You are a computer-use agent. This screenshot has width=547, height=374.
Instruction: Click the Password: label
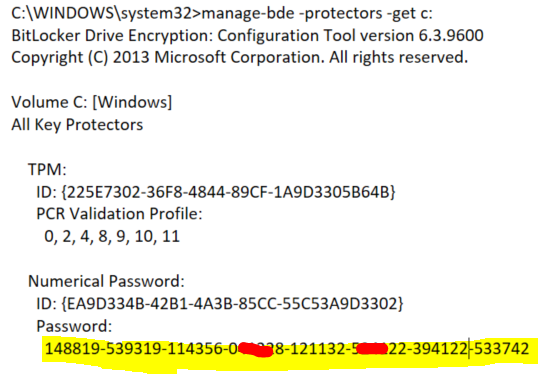tap(74, 327)
